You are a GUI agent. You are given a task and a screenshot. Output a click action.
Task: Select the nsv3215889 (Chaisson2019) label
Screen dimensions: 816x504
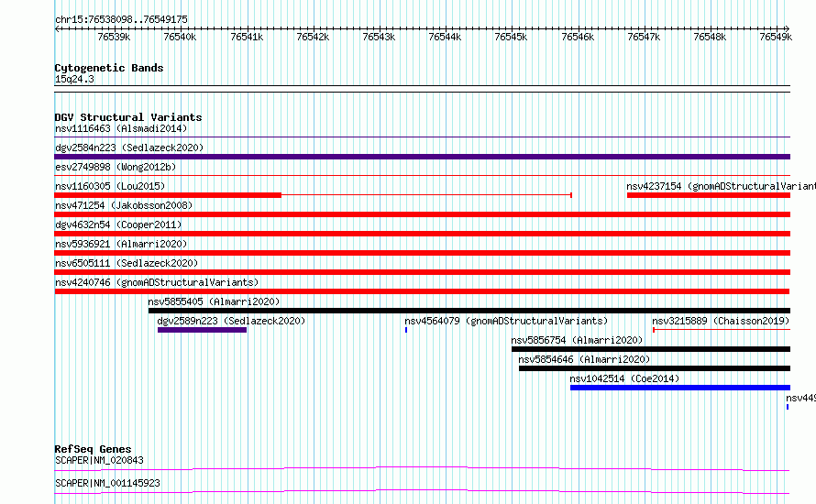(x=721, y=321)
